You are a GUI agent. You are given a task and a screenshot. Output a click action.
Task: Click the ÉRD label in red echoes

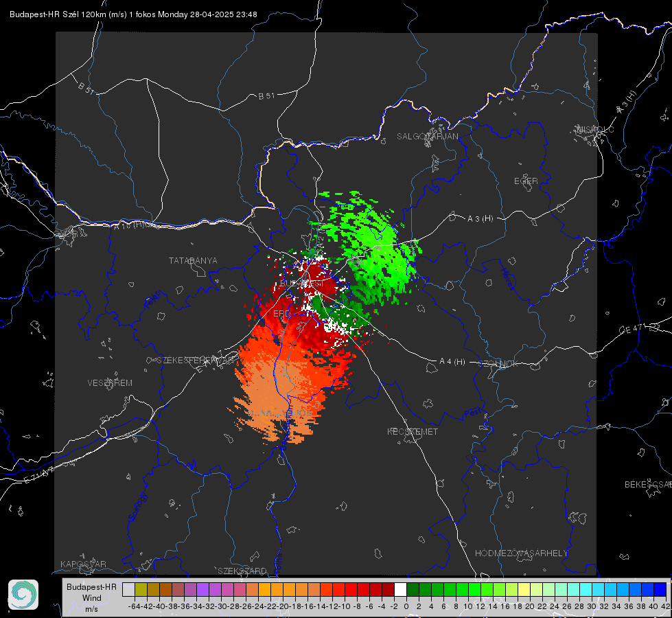(281, 314)
